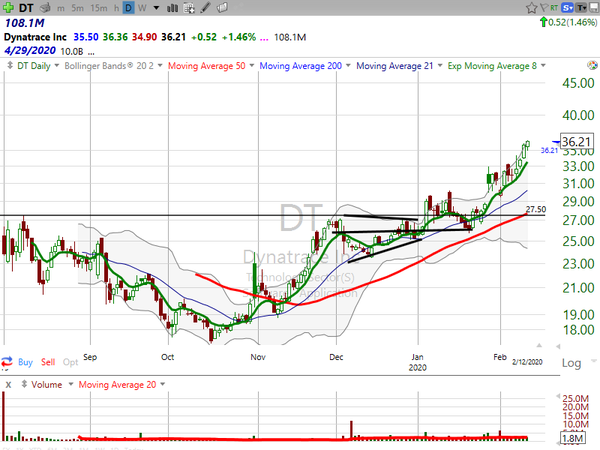Screen dimensions: 600x450
Task: Click the 10.0B market cap value
Action: [x=72, y=51]
